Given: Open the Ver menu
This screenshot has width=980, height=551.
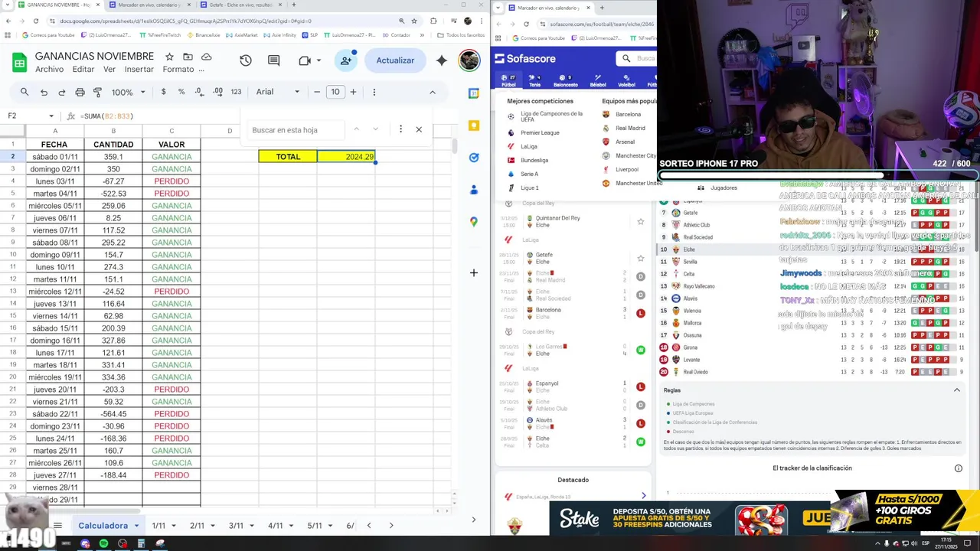Looking at the screenshot, I should [x=109, y=70].
